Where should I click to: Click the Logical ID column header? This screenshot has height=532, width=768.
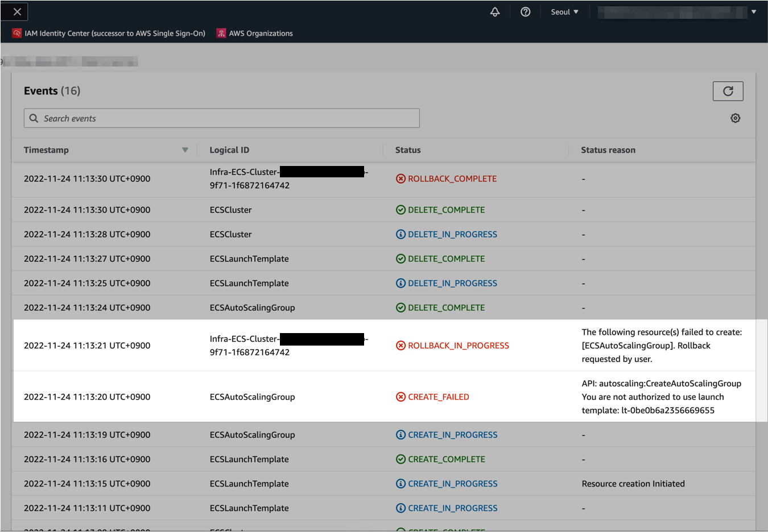(x=229, y=150)
